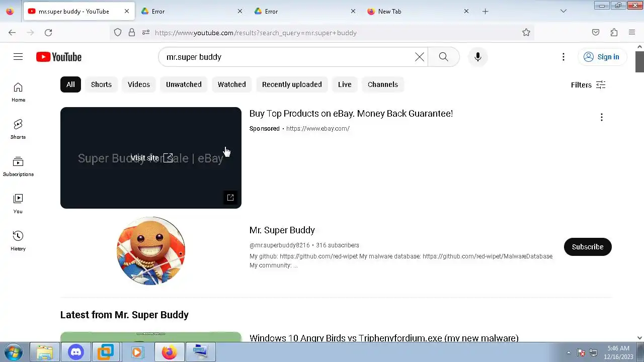Open the https://www.ebay.com/ sponsored link
The width and height of the screenshot is (644, 362).
pos(318,129)
